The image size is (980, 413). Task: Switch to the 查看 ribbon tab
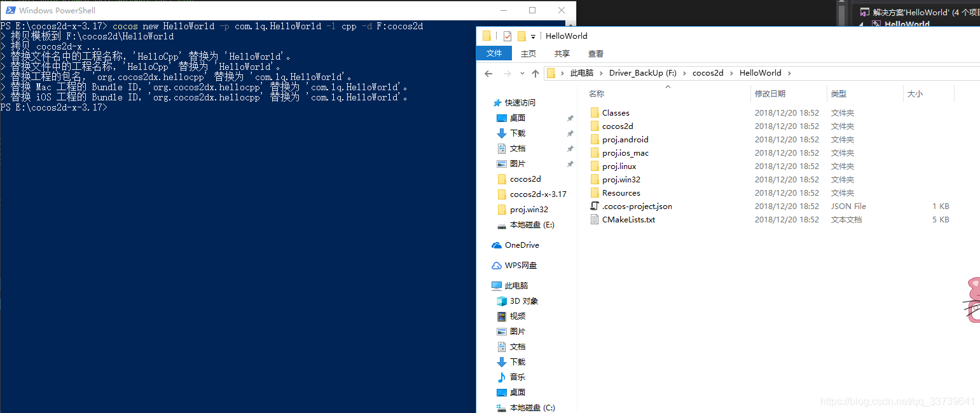596,53
